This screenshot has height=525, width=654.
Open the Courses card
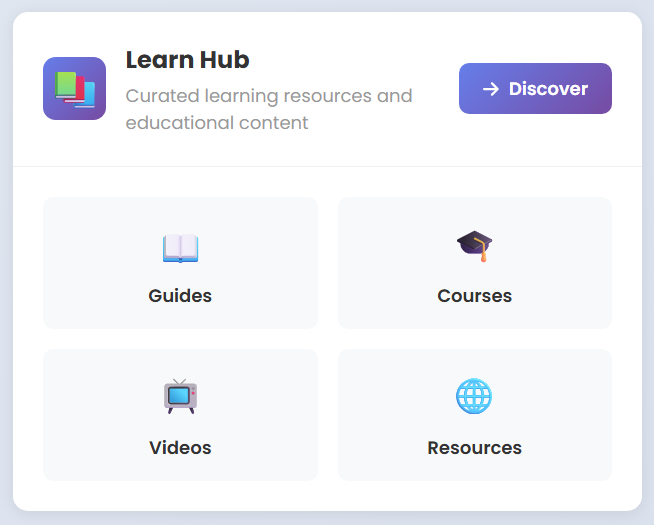(475, 263)
